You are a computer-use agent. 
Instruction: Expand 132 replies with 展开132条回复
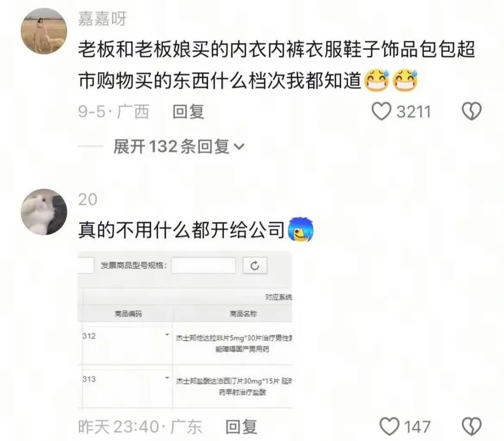(179, 147)
